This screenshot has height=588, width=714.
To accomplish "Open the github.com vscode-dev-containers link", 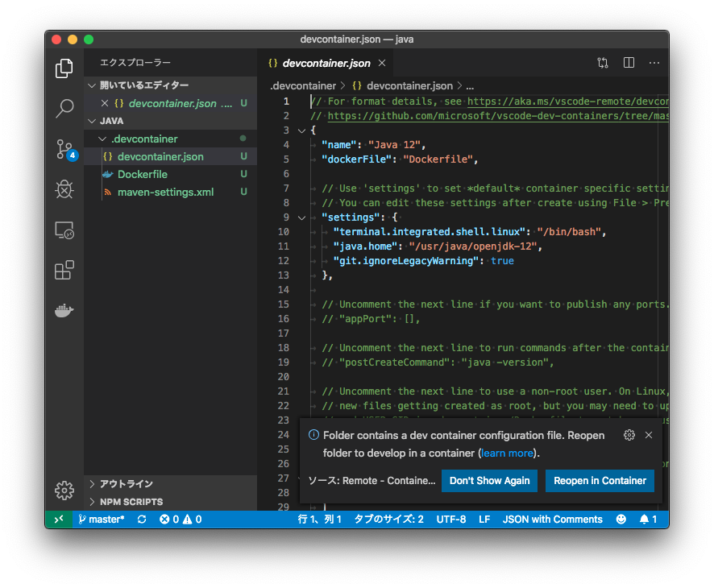I will (x=497, y=116).
